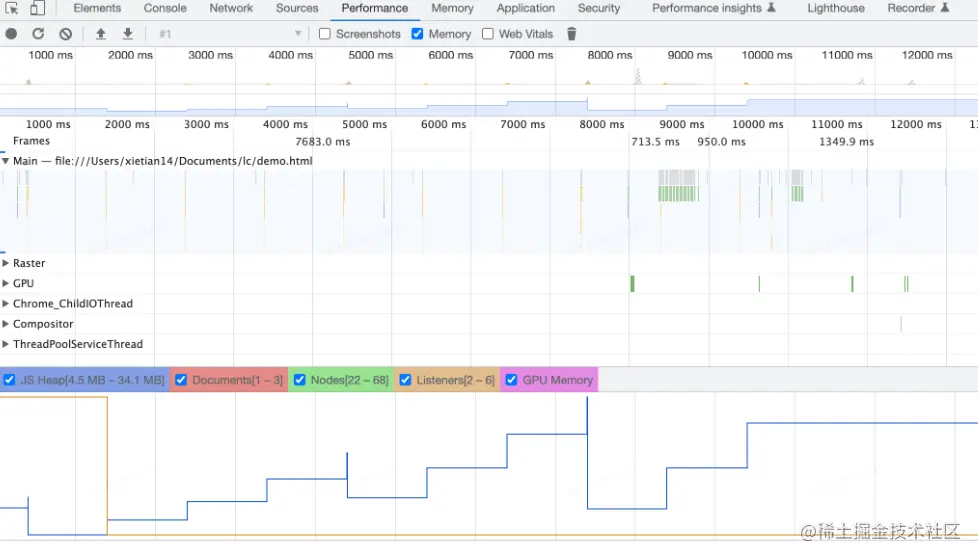Open the recording selector dropdown #1

coord(230,34)
